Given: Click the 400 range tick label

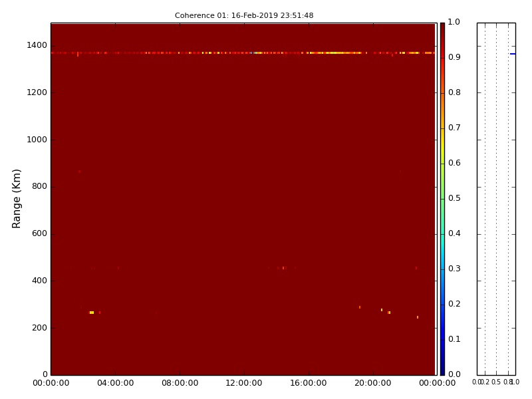Looking at the screenshot, I should [x=39, y=281].
